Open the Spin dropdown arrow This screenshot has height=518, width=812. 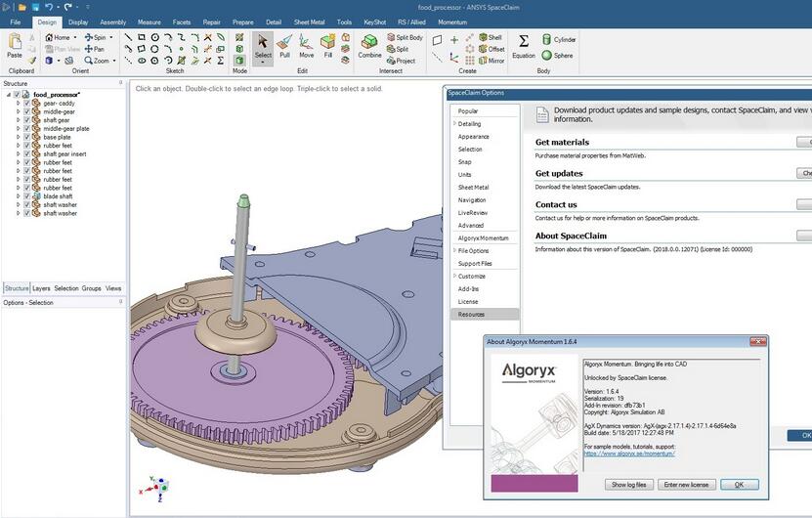tap(110, 37)
